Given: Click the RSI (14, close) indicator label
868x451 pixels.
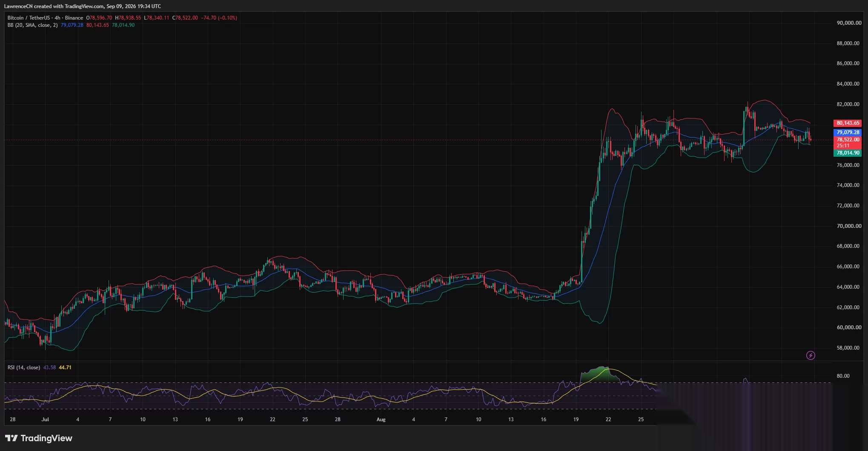Looking at the screenshot, I should click(24, 368).
